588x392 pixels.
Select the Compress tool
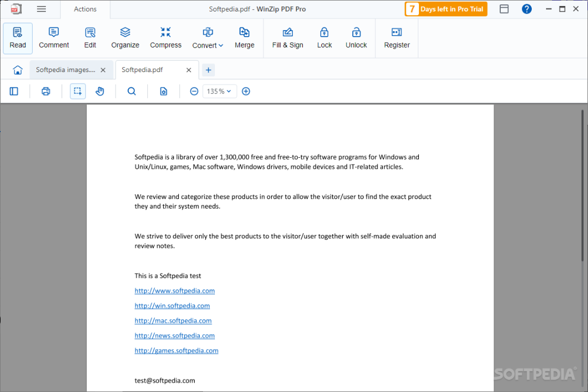(x=165, y=38)
